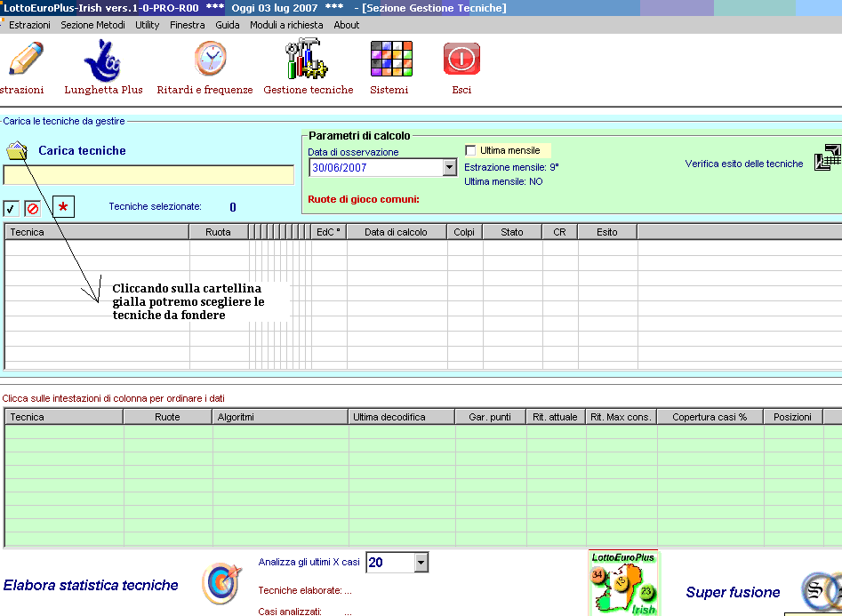842x616 pixels.
Task: Open Lunghetta Plus toolbar icon
Action: [103, 60]
